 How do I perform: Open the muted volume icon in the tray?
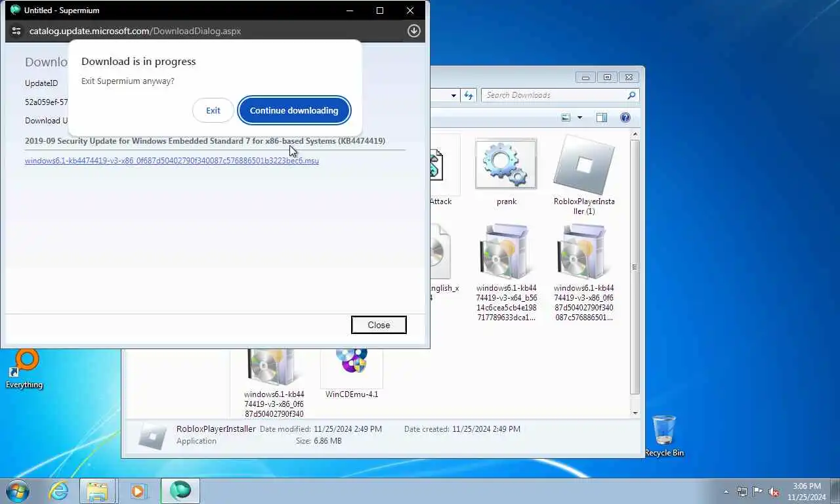point(774,492)
